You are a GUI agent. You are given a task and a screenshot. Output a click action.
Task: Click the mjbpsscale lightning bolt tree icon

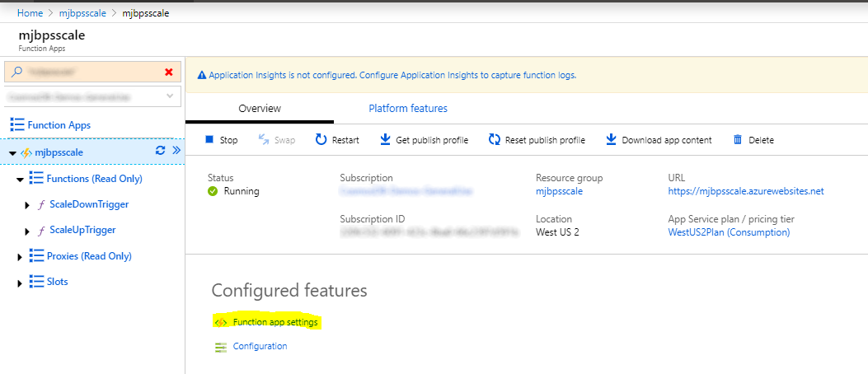coord(26,153)
